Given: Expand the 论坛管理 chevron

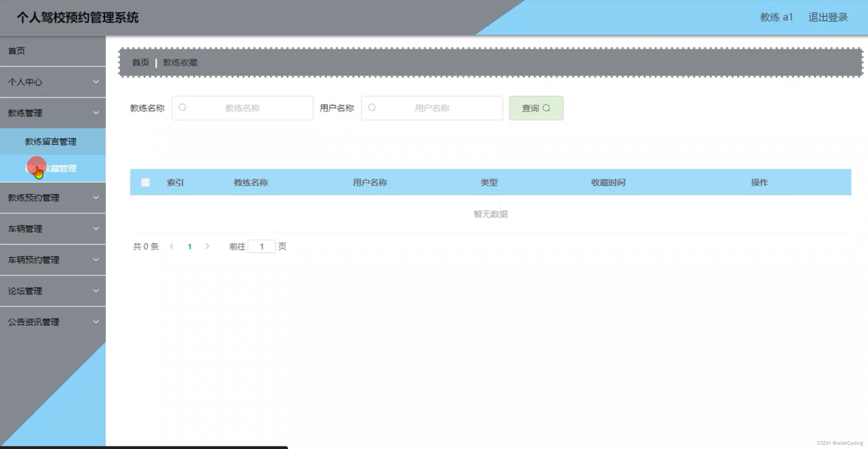Looking at the screenshot, I should [x=96, y=290].
